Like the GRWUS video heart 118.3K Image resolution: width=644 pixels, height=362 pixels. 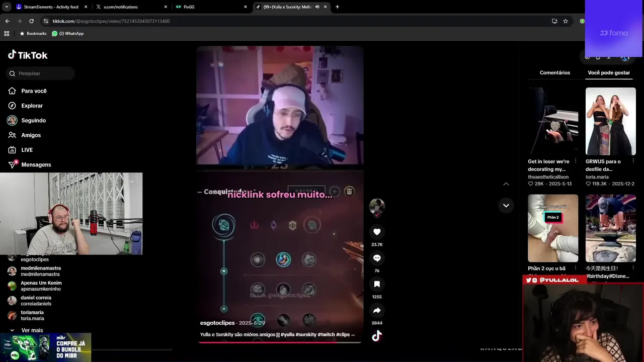coord(588,184)
